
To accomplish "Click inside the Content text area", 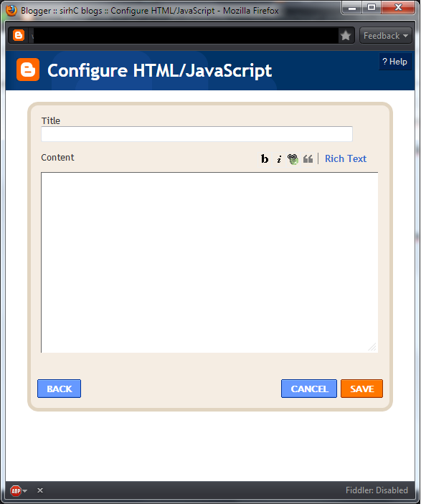I will coord(209,262).
